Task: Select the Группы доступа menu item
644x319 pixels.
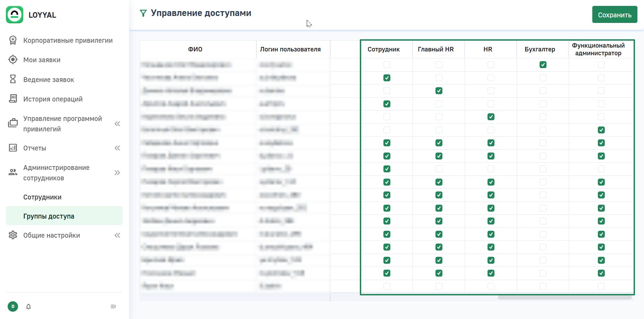Action: coord(49,216)
